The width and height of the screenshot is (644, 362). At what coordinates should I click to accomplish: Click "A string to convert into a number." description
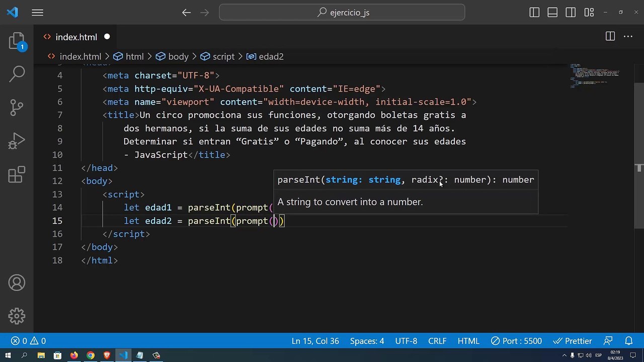pyautogui.click(x=350, y=202)
